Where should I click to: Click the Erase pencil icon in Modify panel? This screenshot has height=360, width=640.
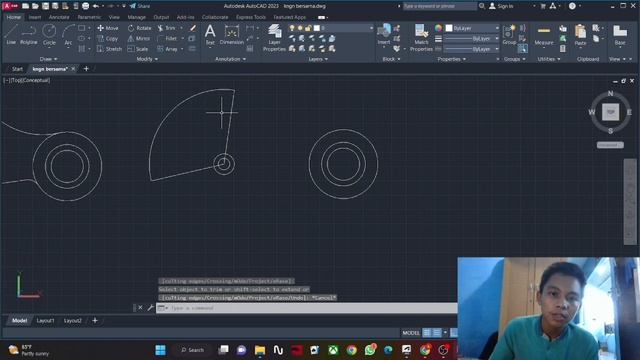pyautogui.click(x=193, y=28)
